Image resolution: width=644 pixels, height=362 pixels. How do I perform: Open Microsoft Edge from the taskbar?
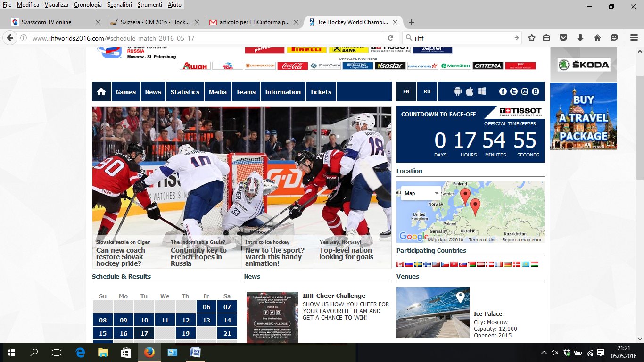click(x=80, y=352)
